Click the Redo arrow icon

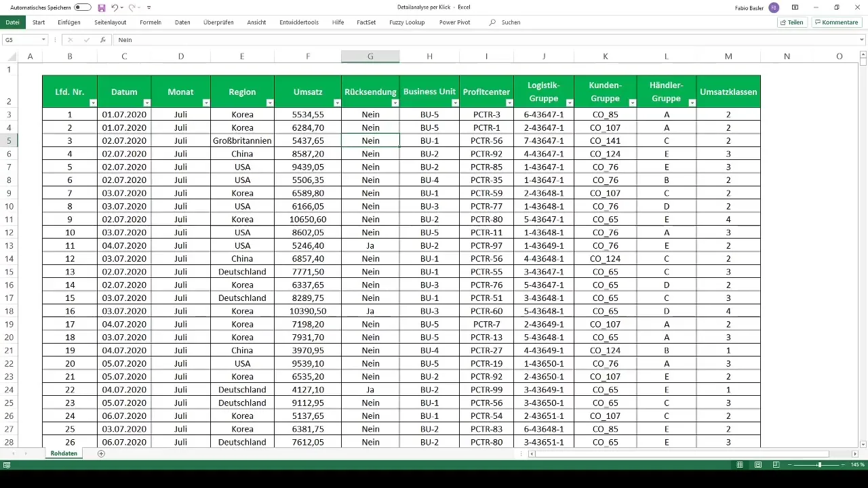[x=132, y=7]
